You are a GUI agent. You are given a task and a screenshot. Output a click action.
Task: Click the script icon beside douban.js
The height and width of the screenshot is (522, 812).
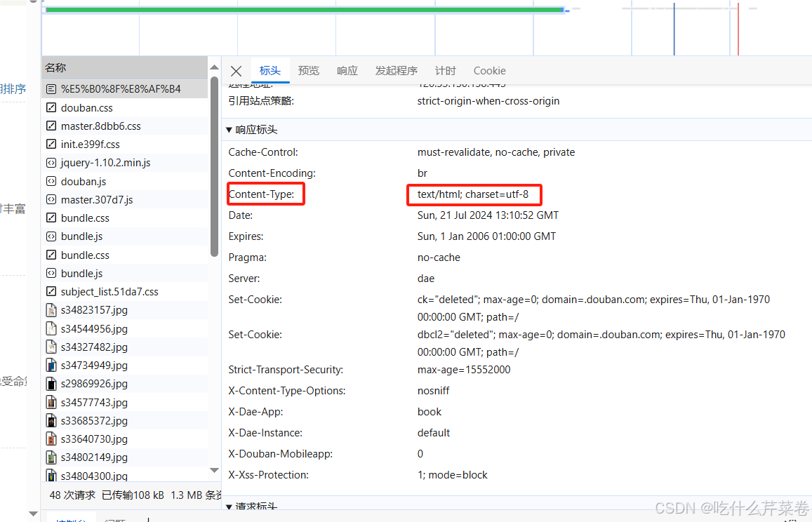point(51,181)
